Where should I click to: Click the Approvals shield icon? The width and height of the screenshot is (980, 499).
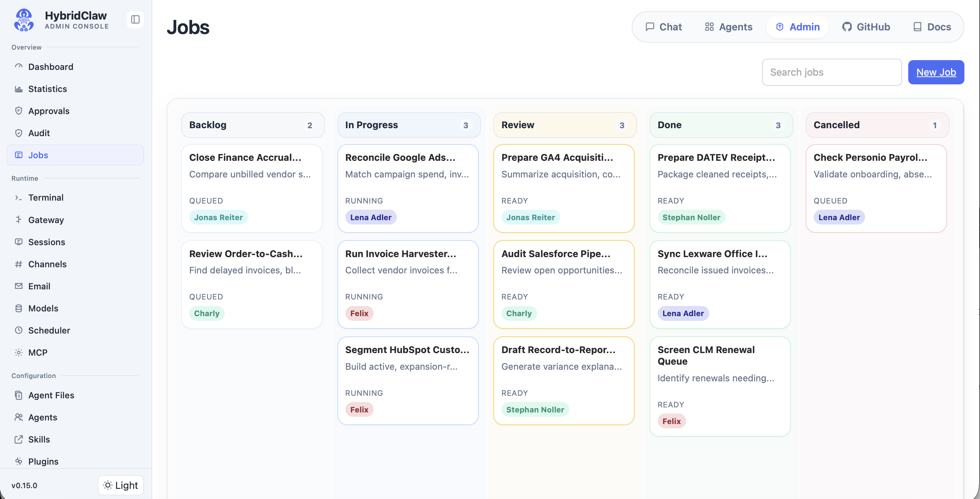click(x=18, y=110)
